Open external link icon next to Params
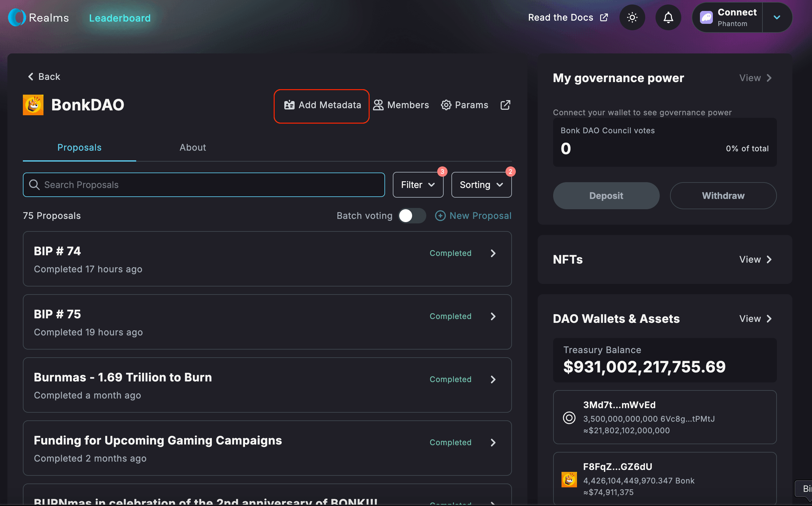 (x=505, y=105)
